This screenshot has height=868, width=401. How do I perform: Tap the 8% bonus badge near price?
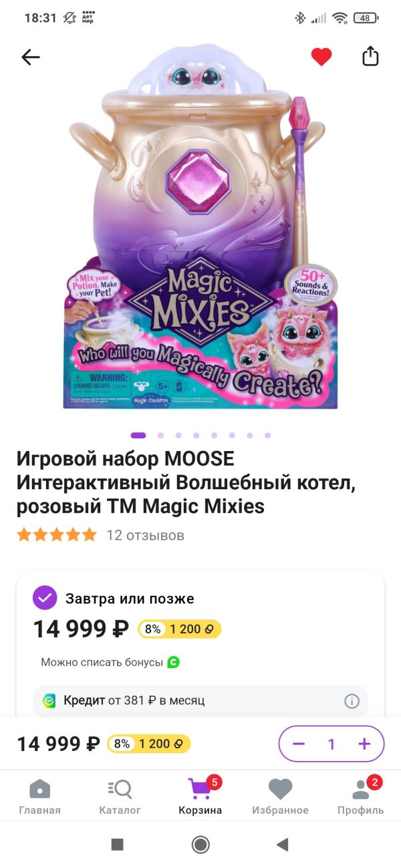[152, 629]
